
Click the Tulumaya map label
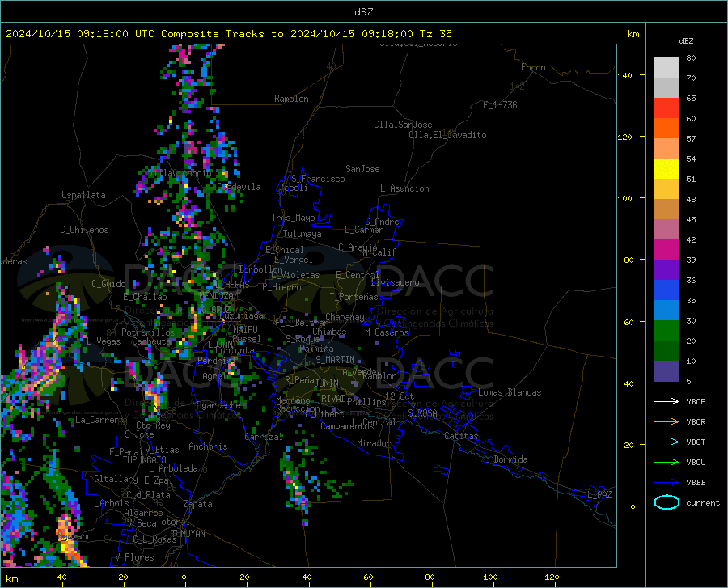pyautogui.click(x=303, y=234)
